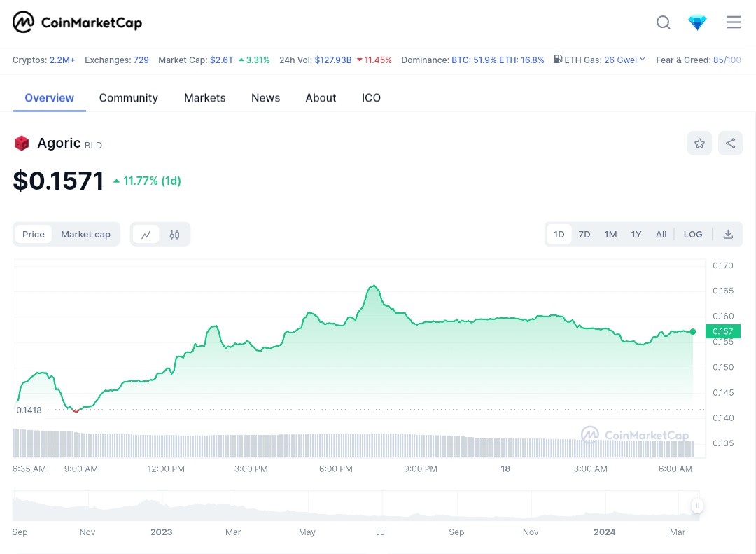
Task: Open the Markets tab
Action: (205, 98)
